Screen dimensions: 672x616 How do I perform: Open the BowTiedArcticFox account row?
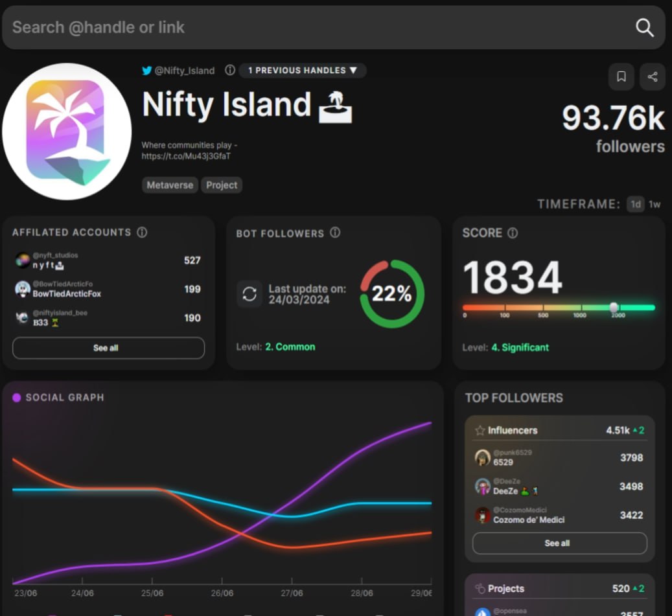(x=108, y=289)
